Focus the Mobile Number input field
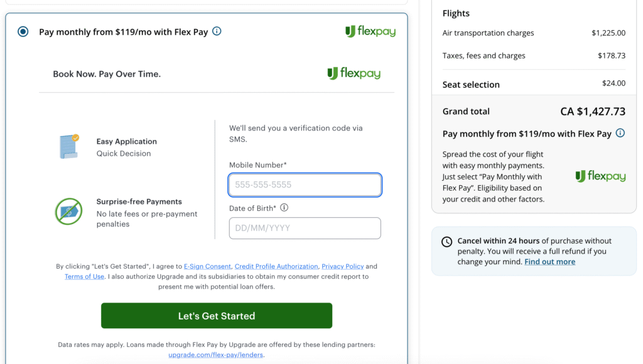Image resolution: width=643 pixels, height=364 pixels. (305, 185)
